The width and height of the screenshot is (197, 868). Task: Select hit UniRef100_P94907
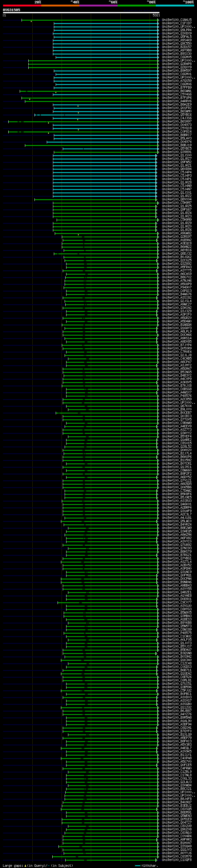point(177,287)
